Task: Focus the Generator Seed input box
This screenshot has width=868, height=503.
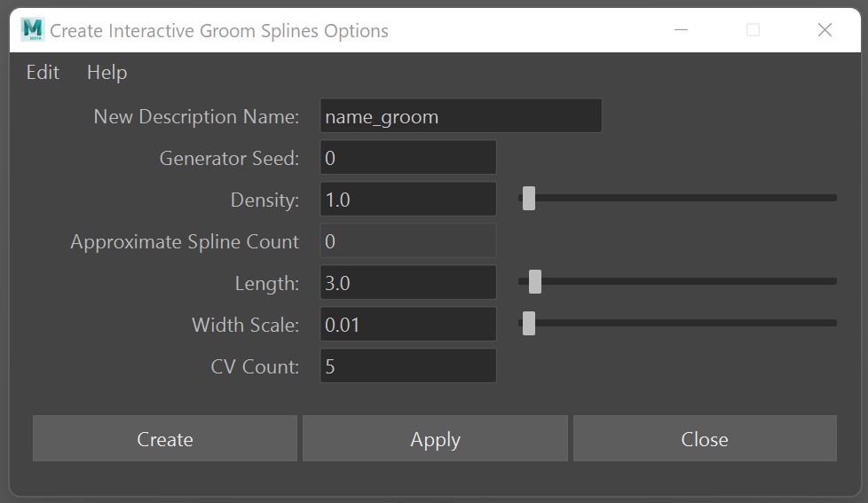Action: [x=407, y=158]
